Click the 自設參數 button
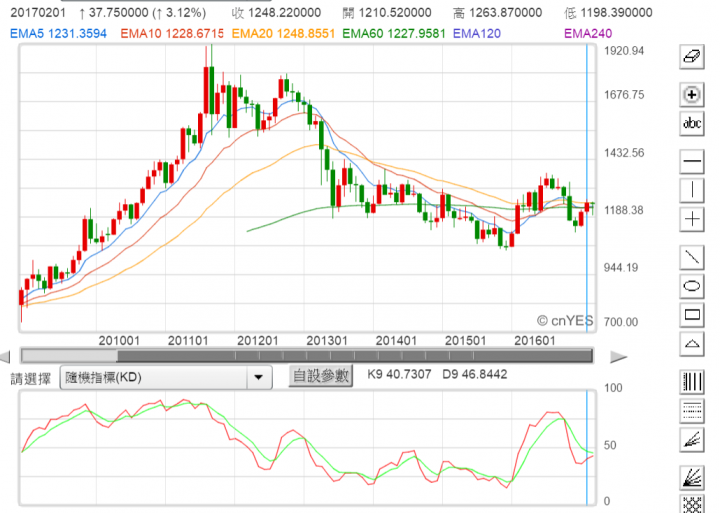 point(320,376)
